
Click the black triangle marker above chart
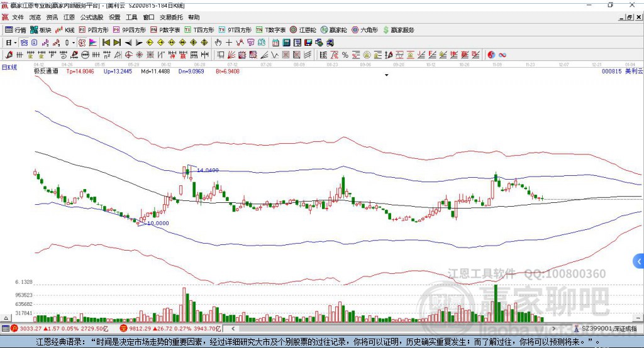[x=387, y=75]
